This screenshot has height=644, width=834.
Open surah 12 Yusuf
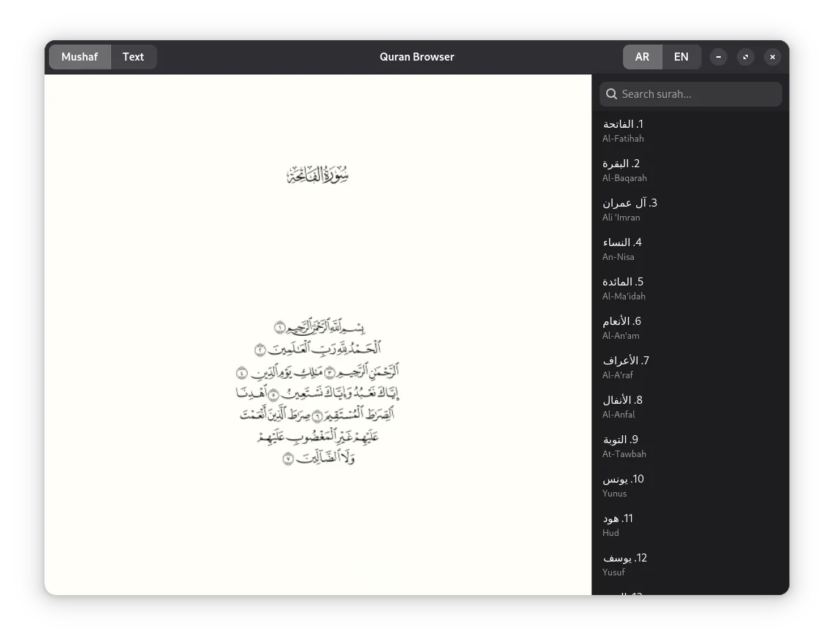click(x=690, y=564)
